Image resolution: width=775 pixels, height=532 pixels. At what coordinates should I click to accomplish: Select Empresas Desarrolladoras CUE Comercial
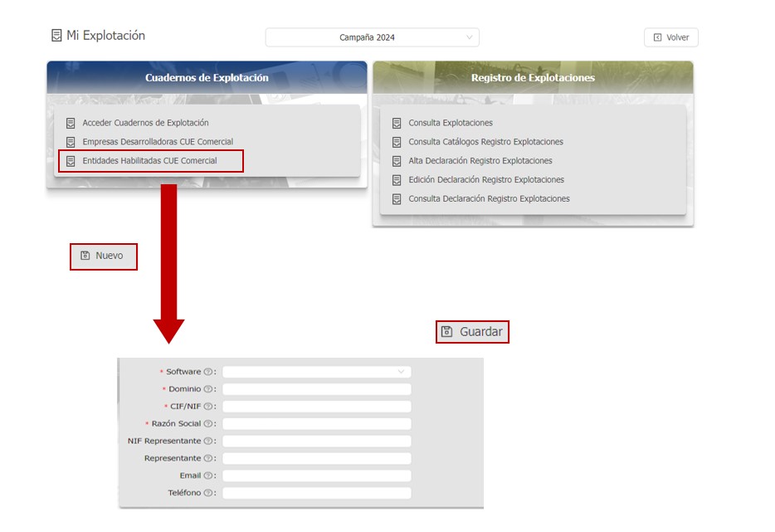coord(158,142)
